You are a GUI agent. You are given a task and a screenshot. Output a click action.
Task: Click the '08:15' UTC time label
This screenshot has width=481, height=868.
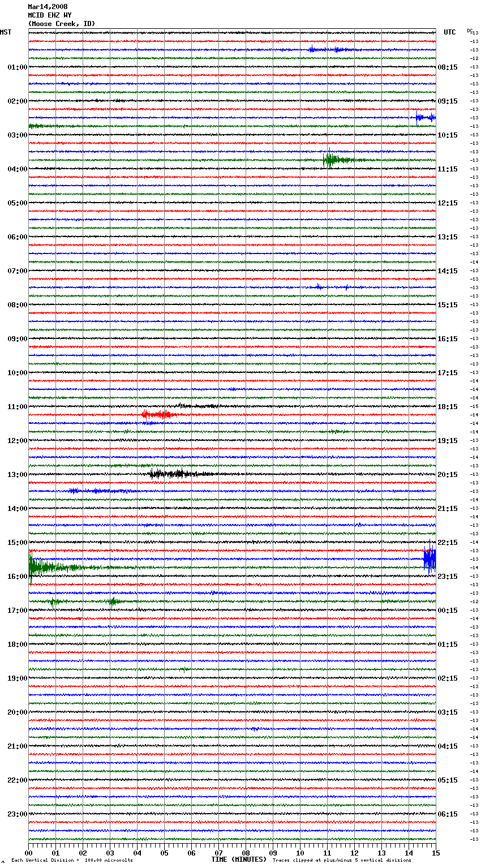pyautogui.click(x=448, y=67)
